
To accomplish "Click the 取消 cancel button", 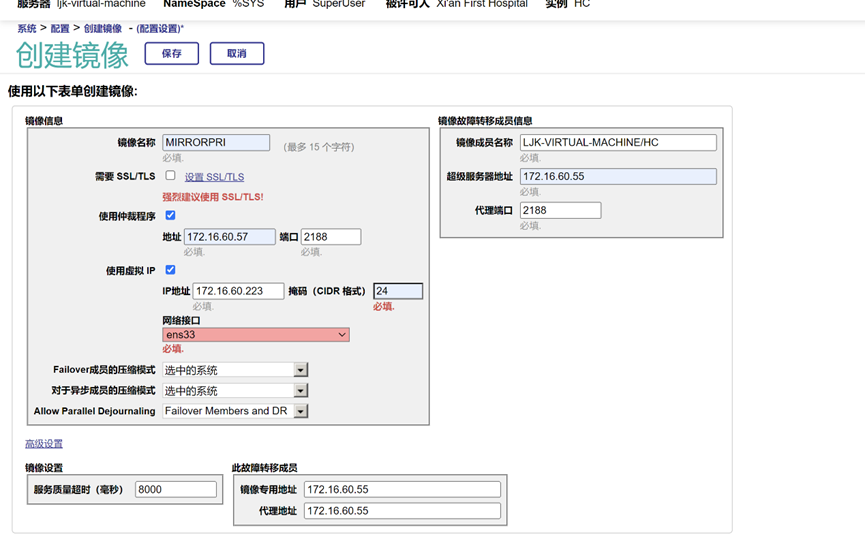I will pyautogui.click(x=236, y=53).
